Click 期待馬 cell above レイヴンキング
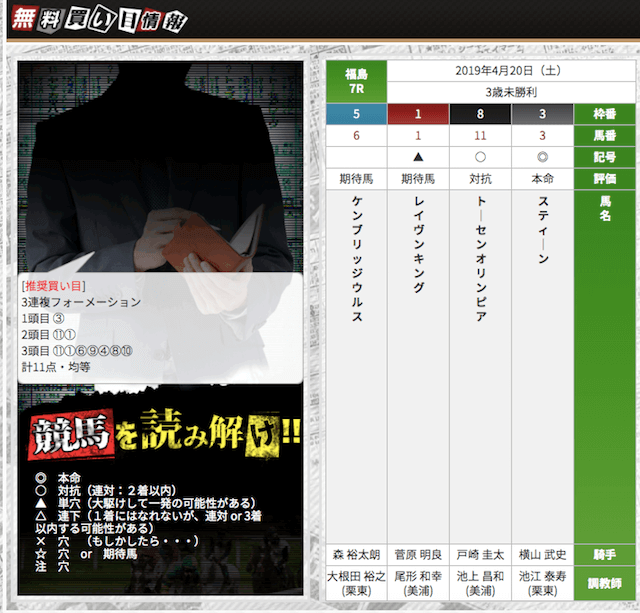 coord(418,179)
